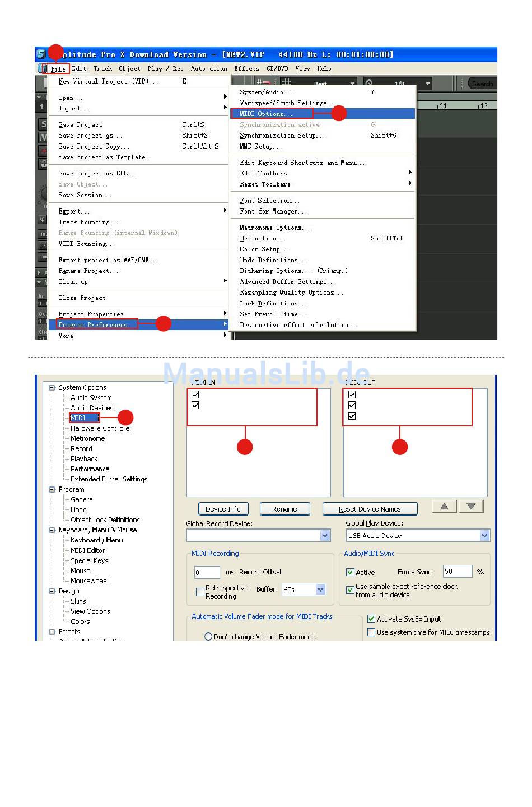Select MIDI Options... in the submenu

[266, 114]
